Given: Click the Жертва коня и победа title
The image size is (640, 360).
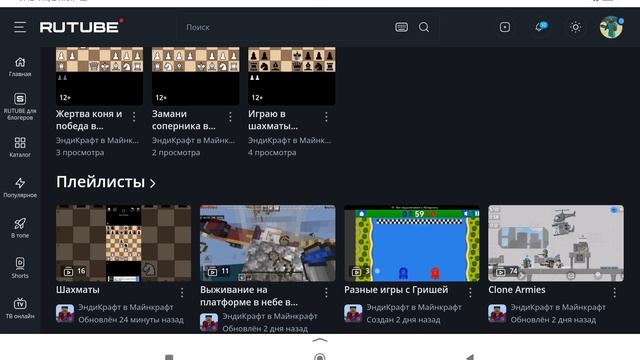Looking at the screenshot, I should click(89, 120).
